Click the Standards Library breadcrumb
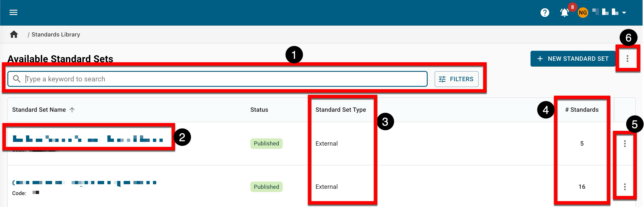The height and width of the screenshot is (207, 644). pos(56,34)
